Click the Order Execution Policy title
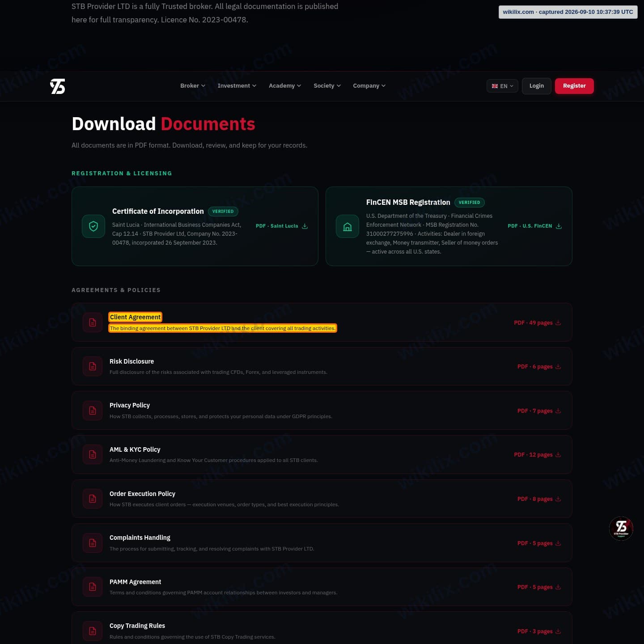 pyautogui.click(x=142, y=494)
